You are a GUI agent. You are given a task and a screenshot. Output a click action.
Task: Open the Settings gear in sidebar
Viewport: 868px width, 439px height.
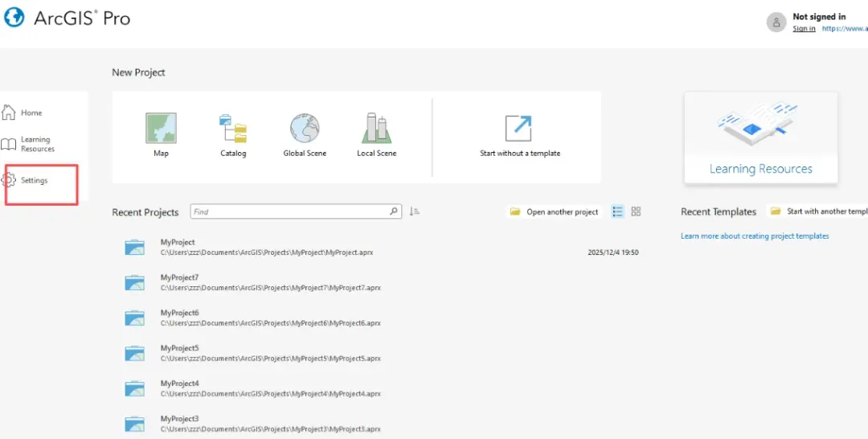point(9,180)
